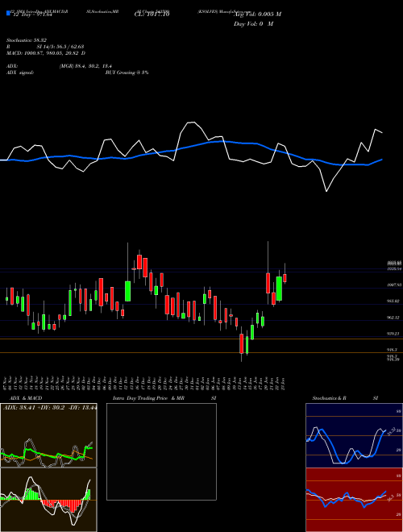Click the 'ADX signal:' label
403x532 pixels.
pos(19,73)
